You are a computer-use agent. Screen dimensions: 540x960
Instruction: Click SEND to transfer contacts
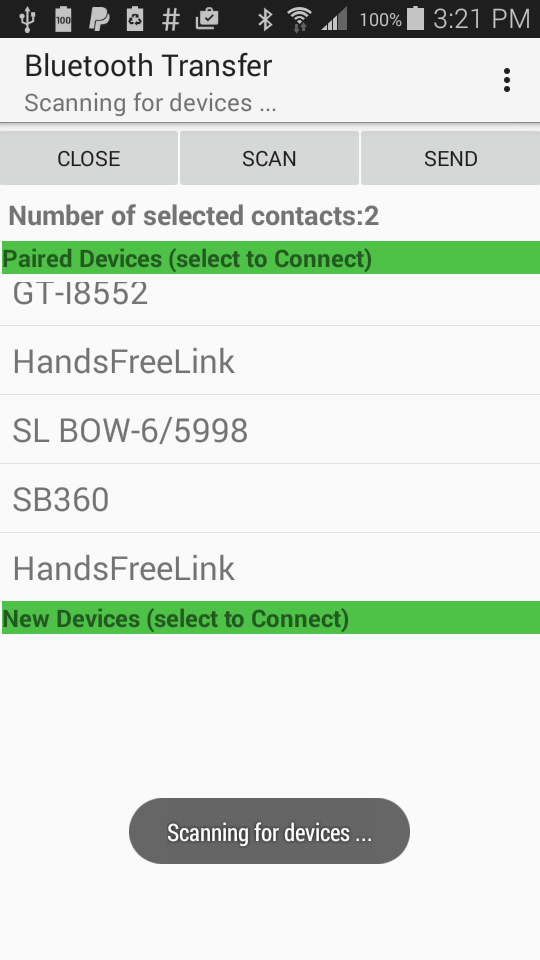point(451,158)
